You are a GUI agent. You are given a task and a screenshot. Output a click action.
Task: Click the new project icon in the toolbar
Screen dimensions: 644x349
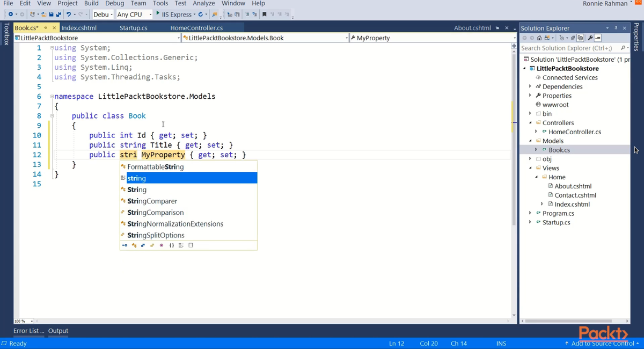tap(32, 14)
